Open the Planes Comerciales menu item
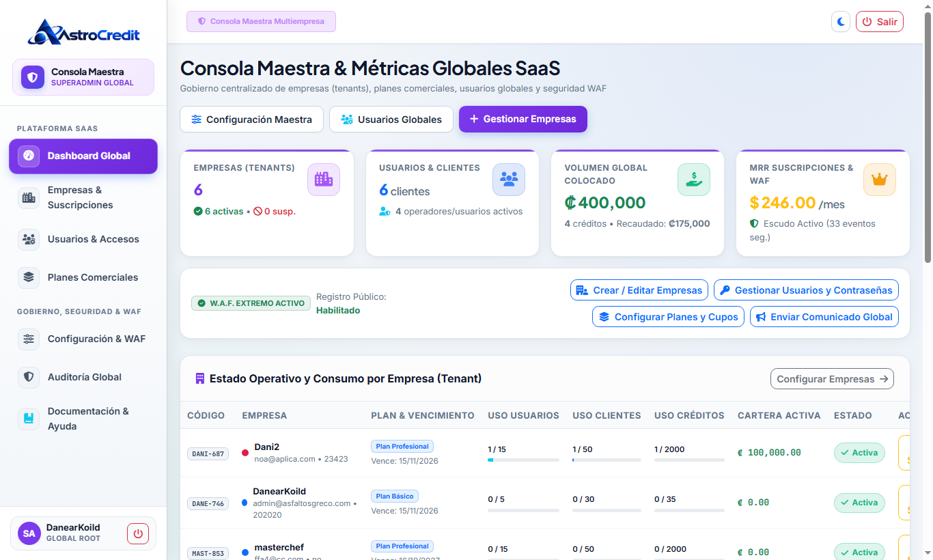 pos(83,277)
